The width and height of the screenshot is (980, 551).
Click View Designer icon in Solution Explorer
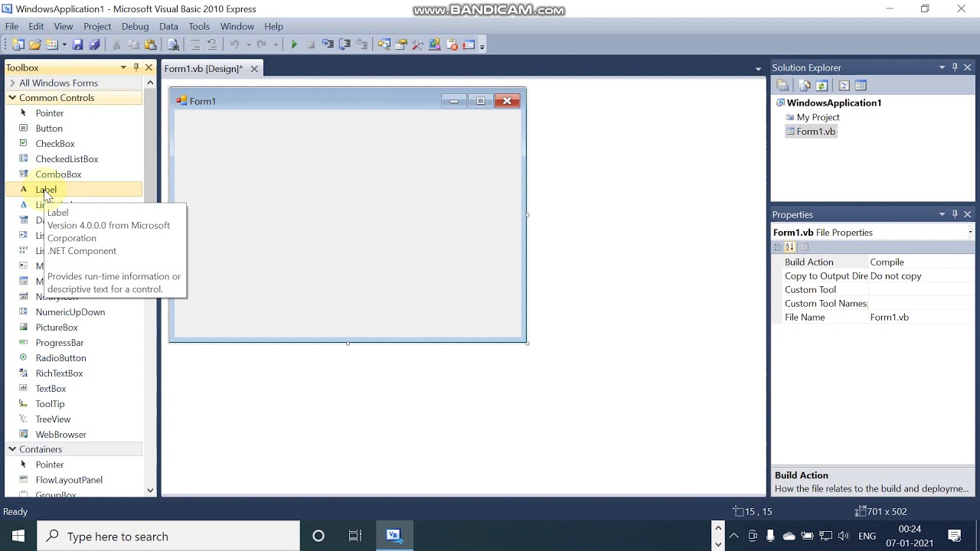click(861, 86)
